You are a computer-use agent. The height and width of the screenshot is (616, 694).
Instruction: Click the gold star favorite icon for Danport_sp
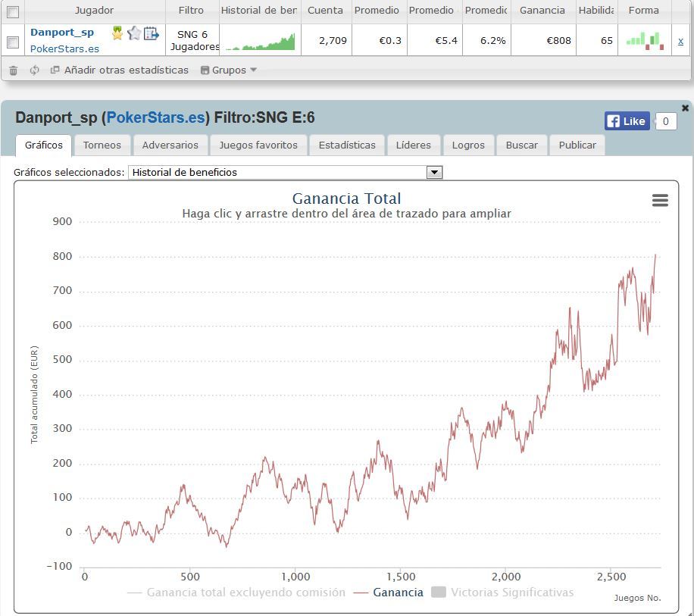(x=117, y=33)
